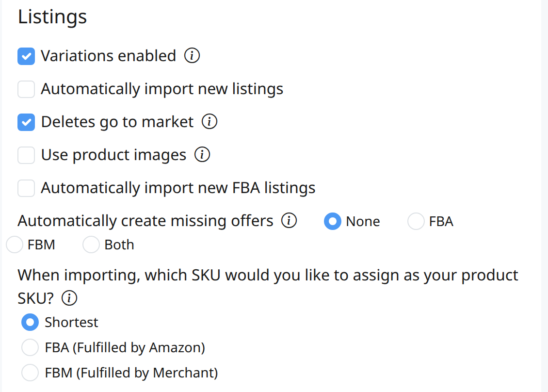Choose Shortest as product SKU option
548x392 pixels.
coord(30,322)
